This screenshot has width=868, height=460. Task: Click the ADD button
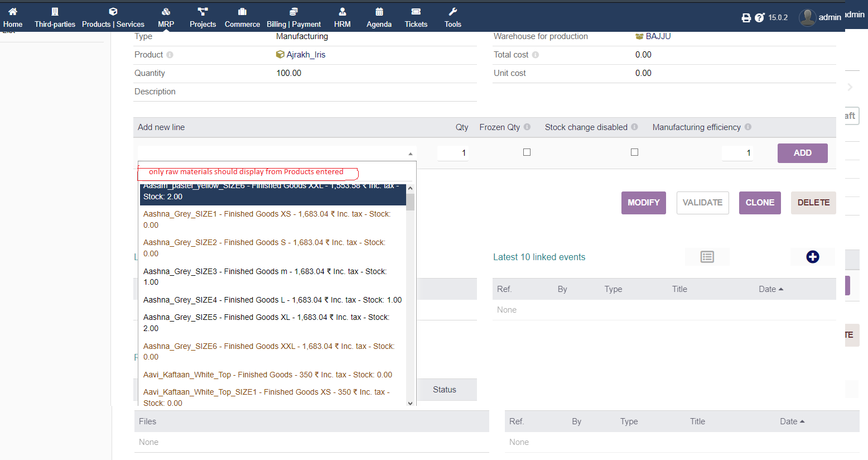[802, 153]
